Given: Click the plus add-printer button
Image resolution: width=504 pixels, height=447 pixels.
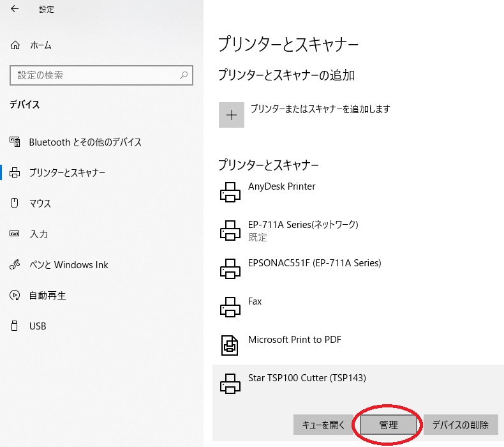Looking at the screenshot, I should 232,115.
